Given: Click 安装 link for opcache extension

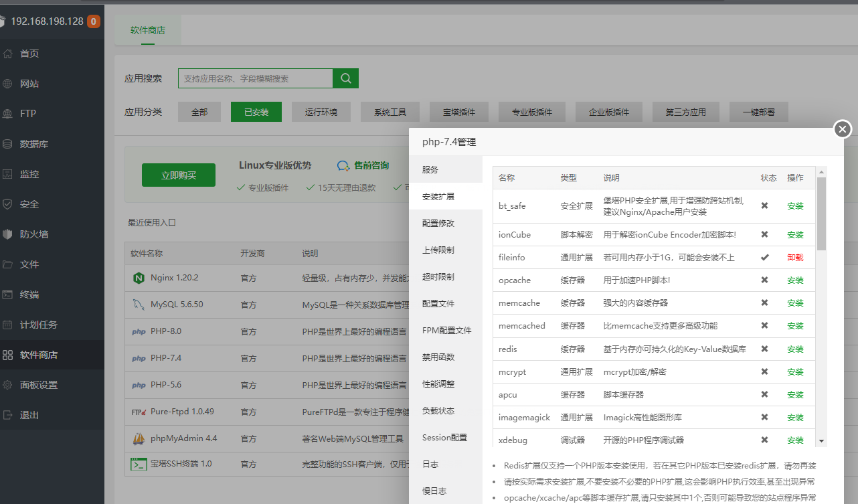Looking at the screenshot, I should 795,280.
